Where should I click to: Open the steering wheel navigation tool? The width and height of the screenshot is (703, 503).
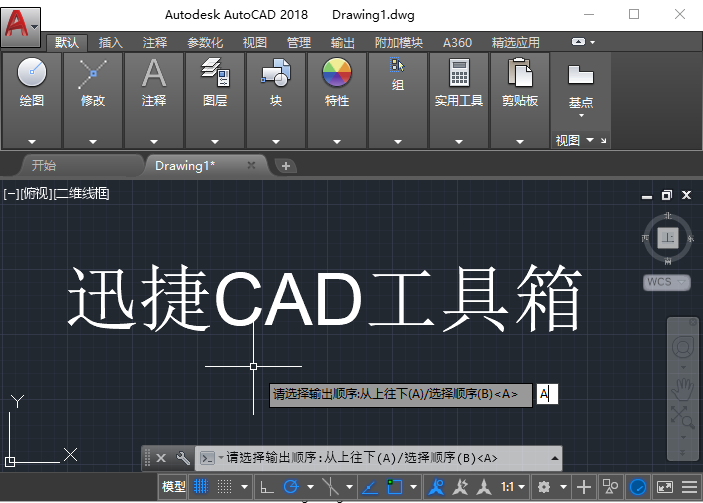682,347
